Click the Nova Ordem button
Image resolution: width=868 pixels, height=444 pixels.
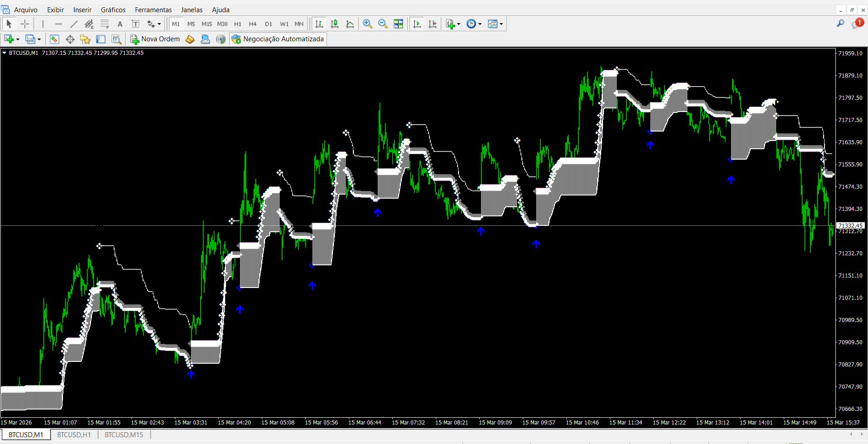(x=155, y=39)
